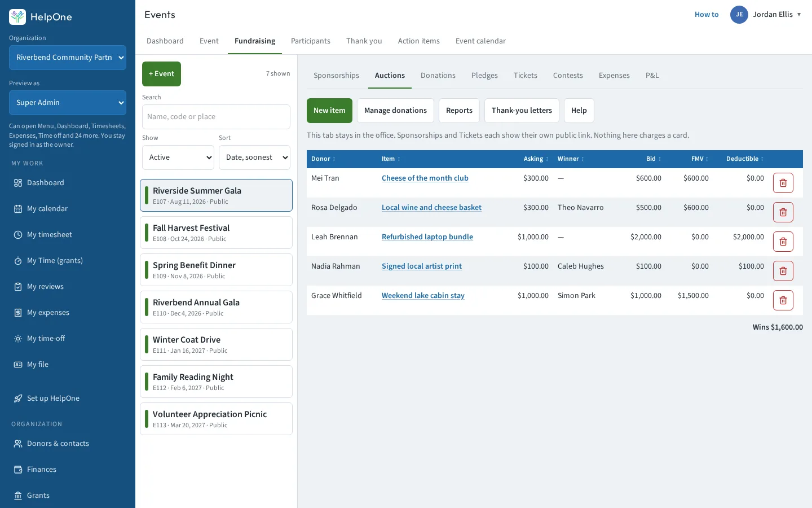This screenshot has width=812, height=508.
Task: Click the + Event button
Action: (x=161, y=74)
